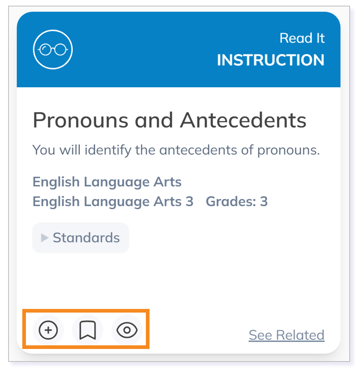Viewport: 361px width, 370px height.
Task: Open the Pronouns and Antecedents title
Action: (169, 120)
